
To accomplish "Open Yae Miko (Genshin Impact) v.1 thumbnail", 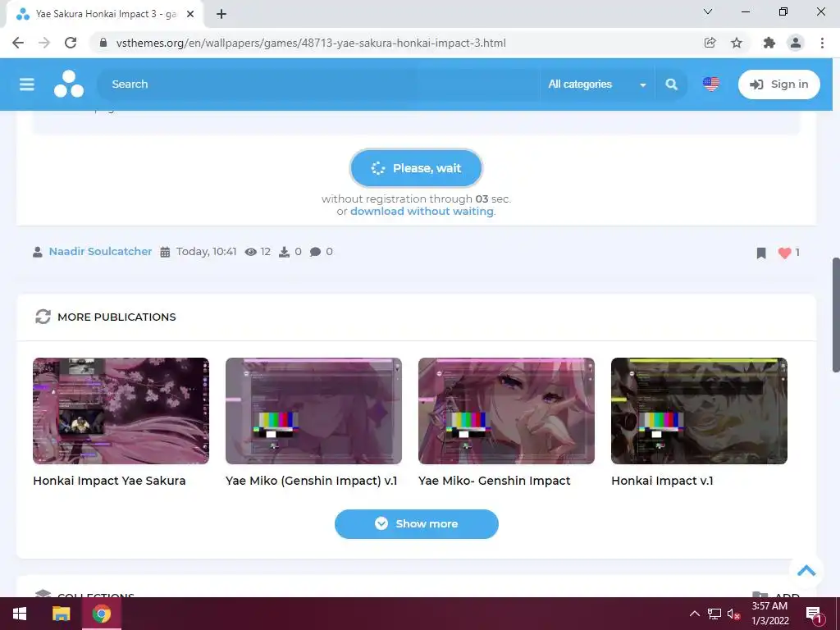I will [x=313, y=411].
